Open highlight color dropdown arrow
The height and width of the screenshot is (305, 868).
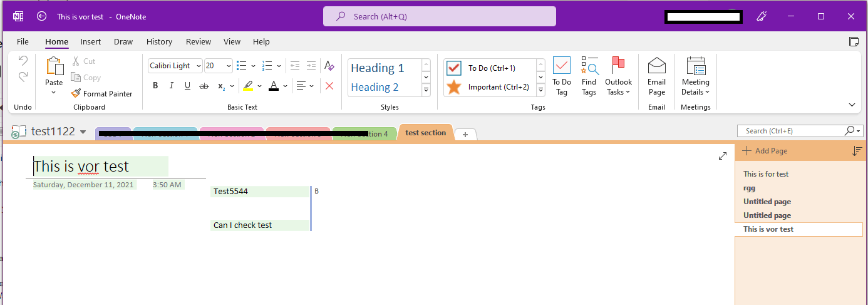[259, 86]
